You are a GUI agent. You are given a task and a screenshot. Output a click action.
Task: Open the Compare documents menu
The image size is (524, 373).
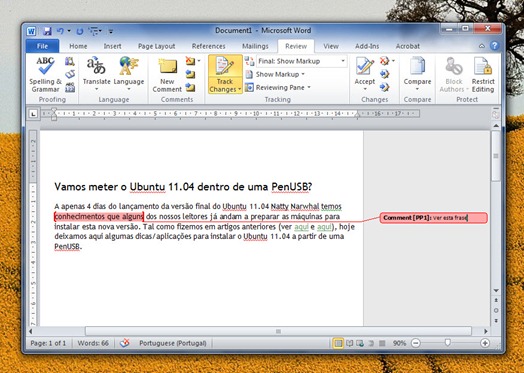pos(417,74)
